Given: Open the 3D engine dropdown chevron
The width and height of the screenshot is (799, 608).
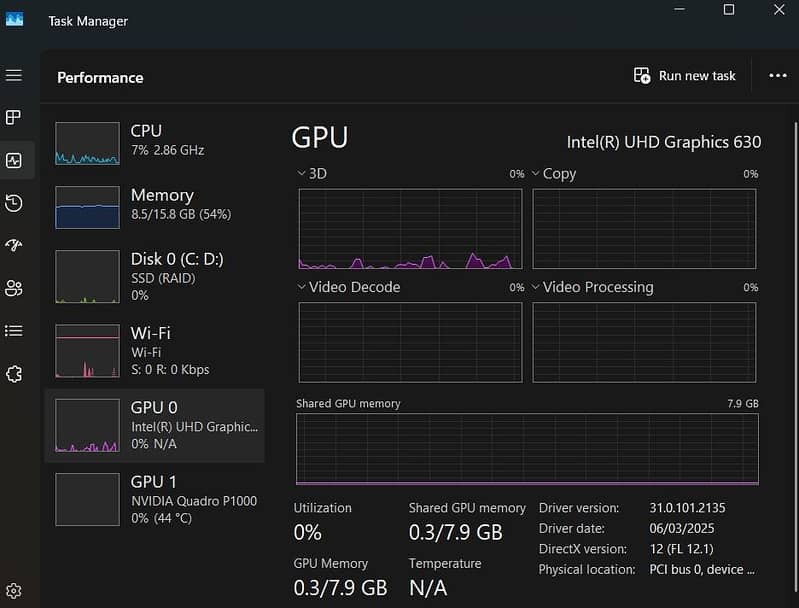Looking at the screenshot, I should 301,173.
